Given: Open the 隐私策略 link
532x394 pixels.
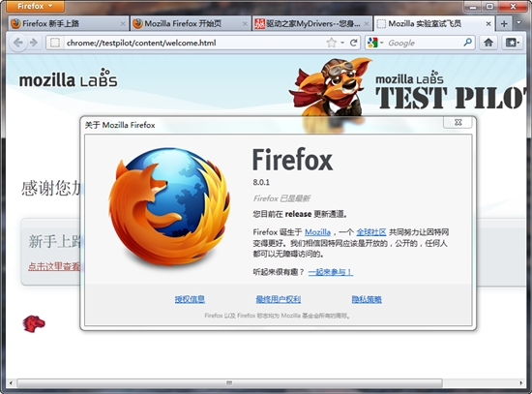Looking at the screenshot, I should [x=367, y=299].
